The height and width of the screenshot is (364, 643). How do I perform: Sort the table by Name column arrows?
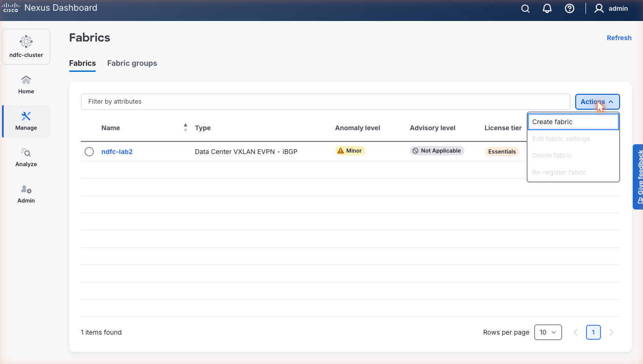coord(186,128)
